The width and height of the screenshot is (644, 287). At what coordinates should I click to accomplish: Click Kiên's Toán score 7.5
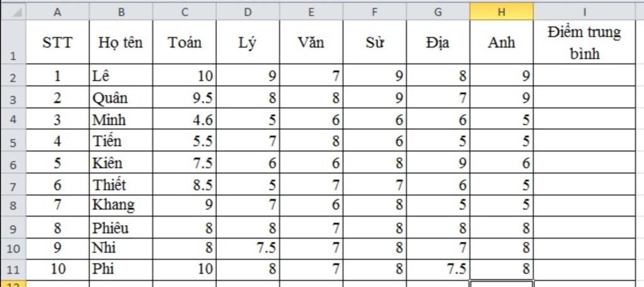point(185,163)
